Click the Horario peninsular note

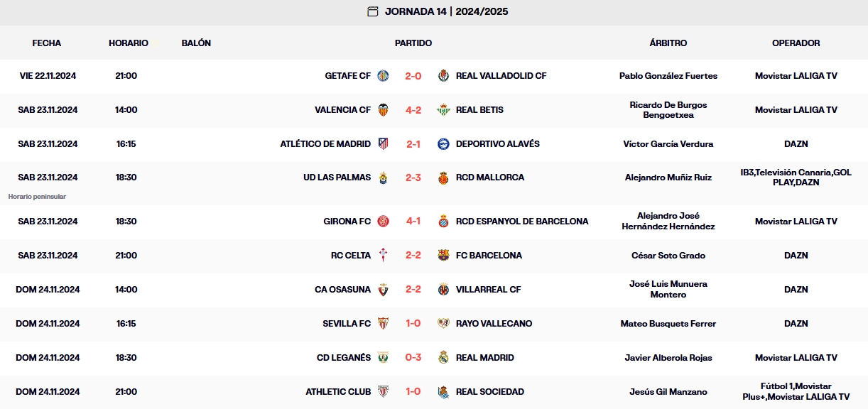tap(38, 196)
